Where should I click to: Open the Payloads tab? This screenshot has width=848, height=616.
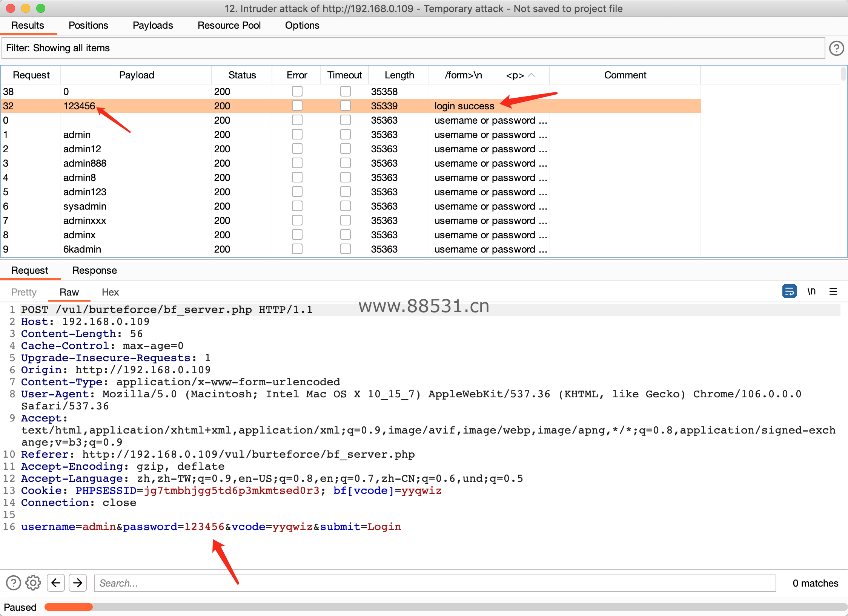pyautogui.click(x=153, y=25)
